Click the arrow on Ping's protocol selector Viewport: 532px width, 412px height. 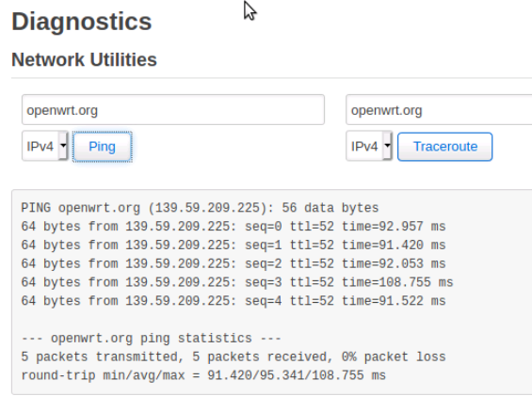click(x=63, y=146)
